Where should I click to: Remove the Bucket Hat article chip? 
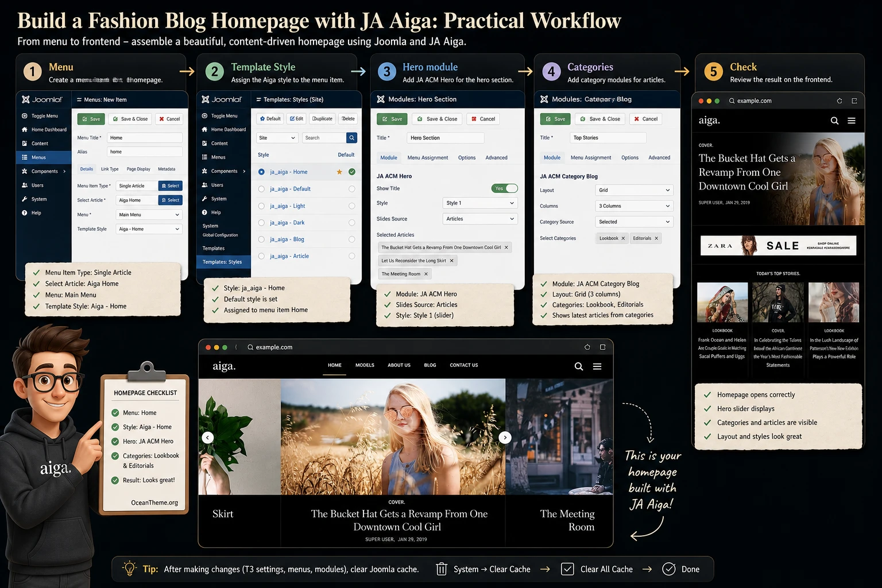point(506,247)
